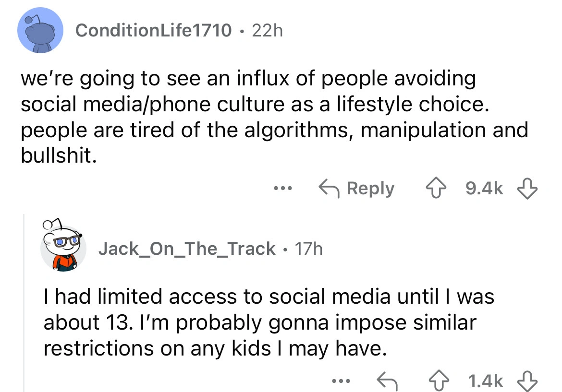This screenshot has height=392, width=562.
Task: Open more options on Jack_On_The_Track's reply
Action: pos(341,381)
